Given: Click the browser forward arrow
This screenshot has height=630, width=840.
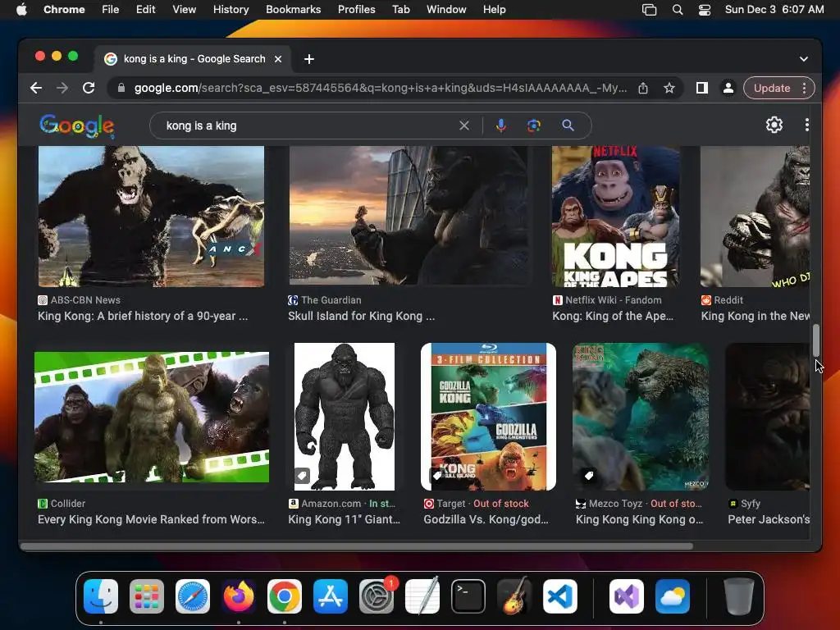Looking at the screenshot, I should pos(62,88).
